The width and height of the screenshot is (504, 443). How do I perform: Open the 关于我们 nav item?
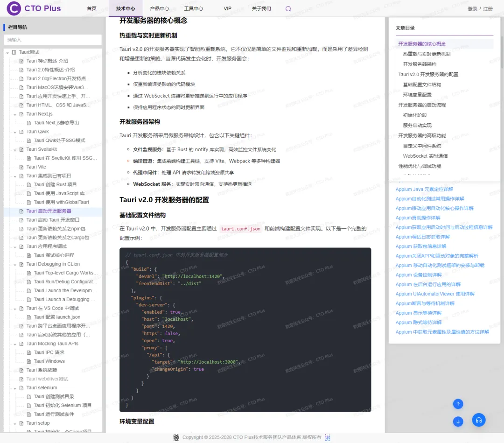pos(261,9)
